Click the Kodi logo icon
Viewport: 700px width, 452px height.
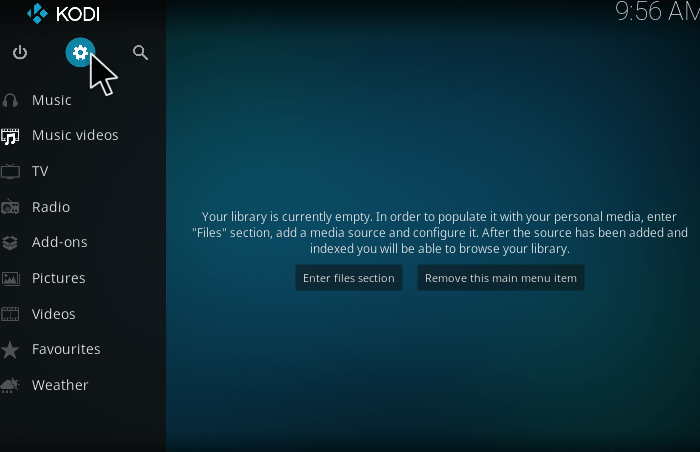[38, 13]
